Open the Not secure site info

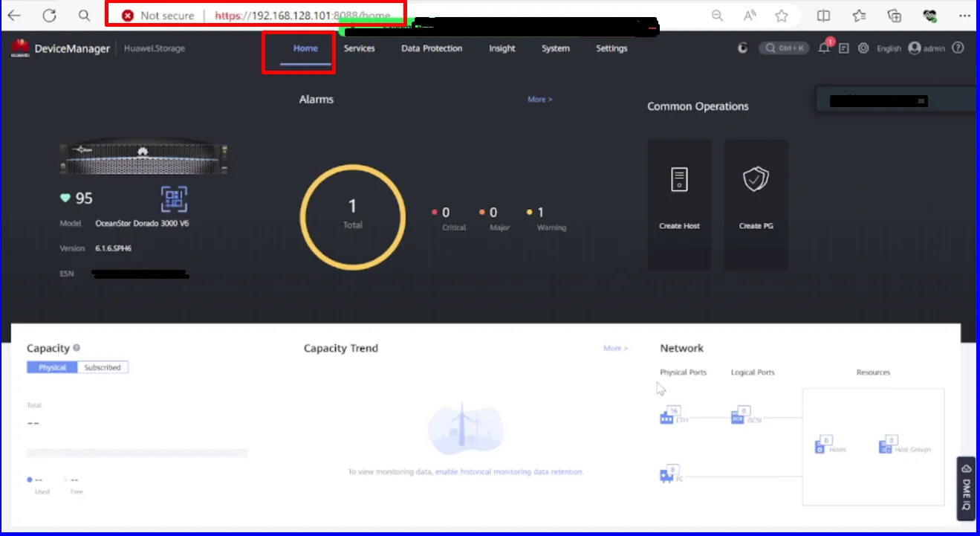coord(158,16)
